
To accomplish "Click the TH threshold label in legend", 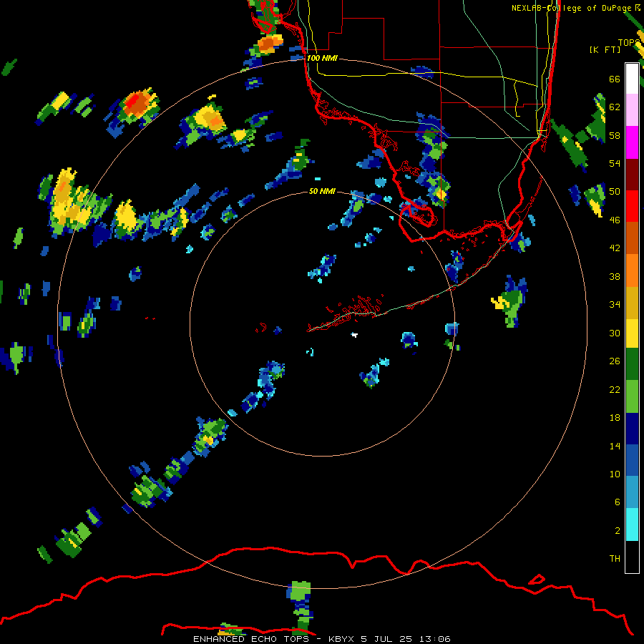I will [x=615, y=559].
